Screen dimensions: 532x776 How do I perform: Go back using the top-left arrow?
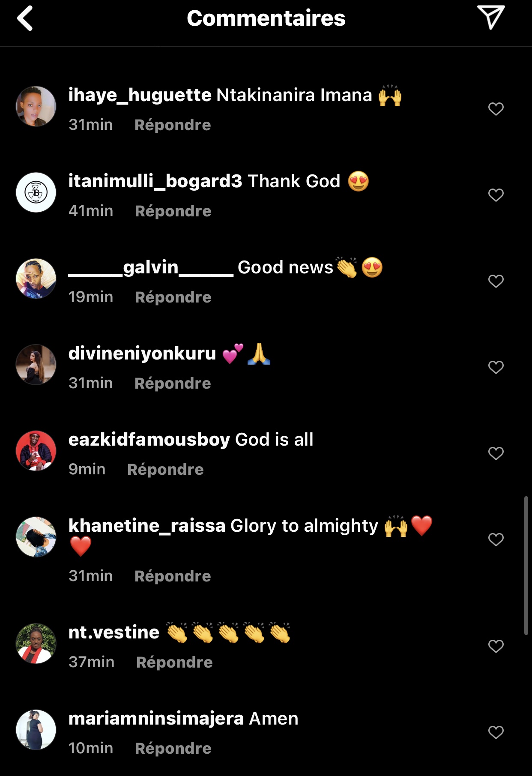[25, 18]
